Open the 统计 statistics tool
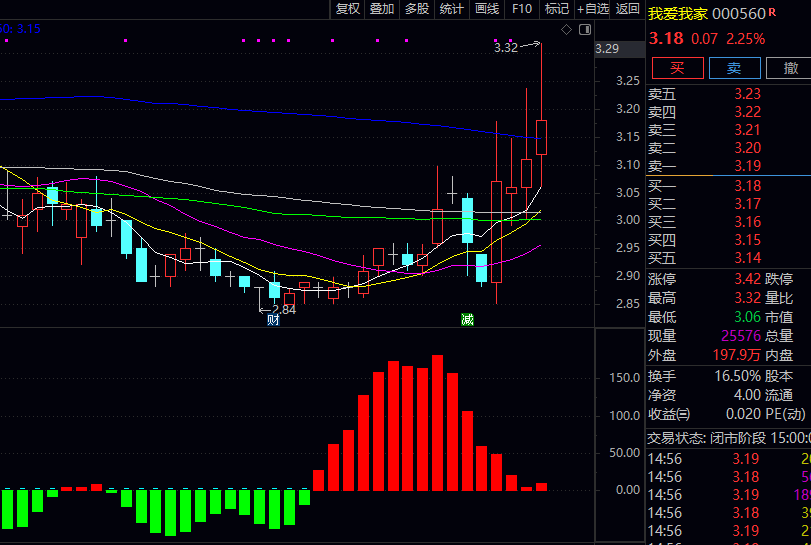The image size is (811, 545). (x=452, y=9)
